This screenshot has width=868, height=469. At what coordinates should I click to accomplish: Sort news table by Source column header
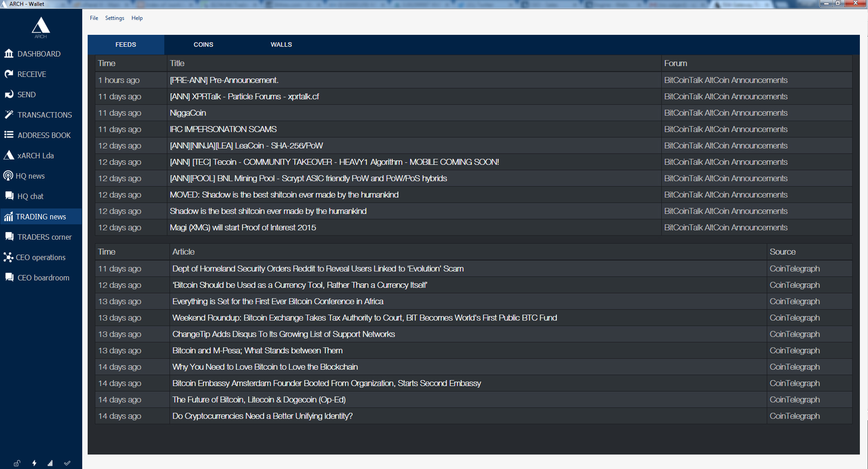pyautogui.click(x=809, y=252)
